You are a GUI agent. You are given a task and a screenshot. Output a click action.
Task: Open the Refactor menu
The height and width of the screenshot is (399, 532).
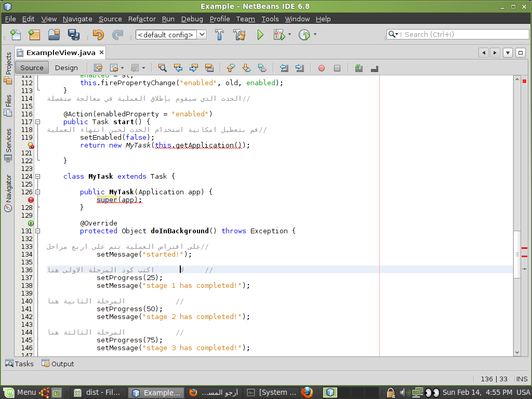[142, 19]
